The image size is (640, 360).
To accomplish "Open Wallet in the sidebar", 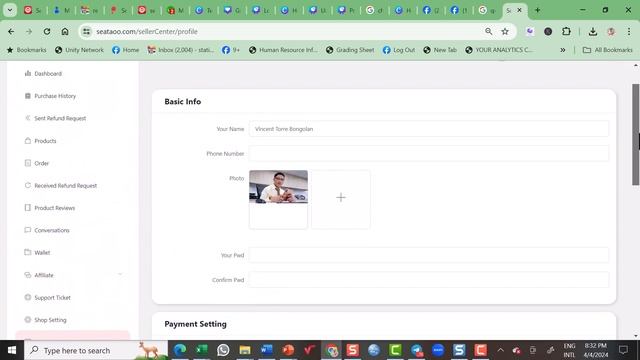I will (37, 253).
